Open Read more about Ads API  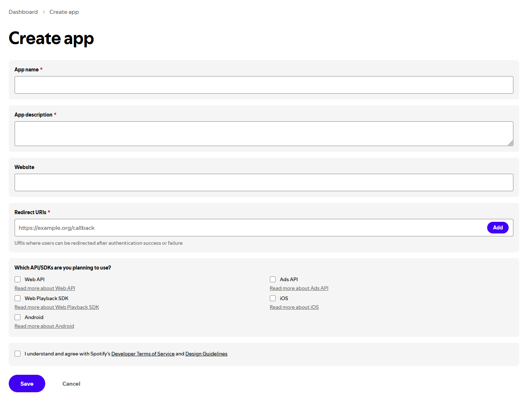click(299, 288)
